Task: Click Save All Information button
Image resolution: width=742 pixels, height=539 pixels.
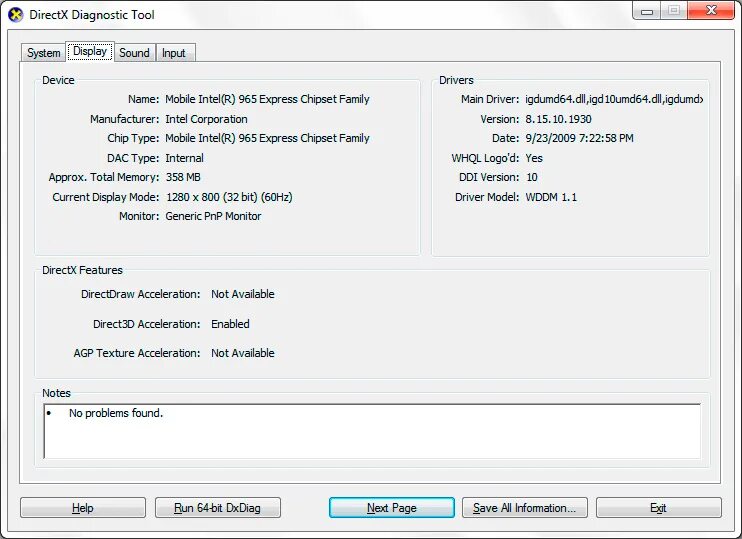Action: coord(525,508)
